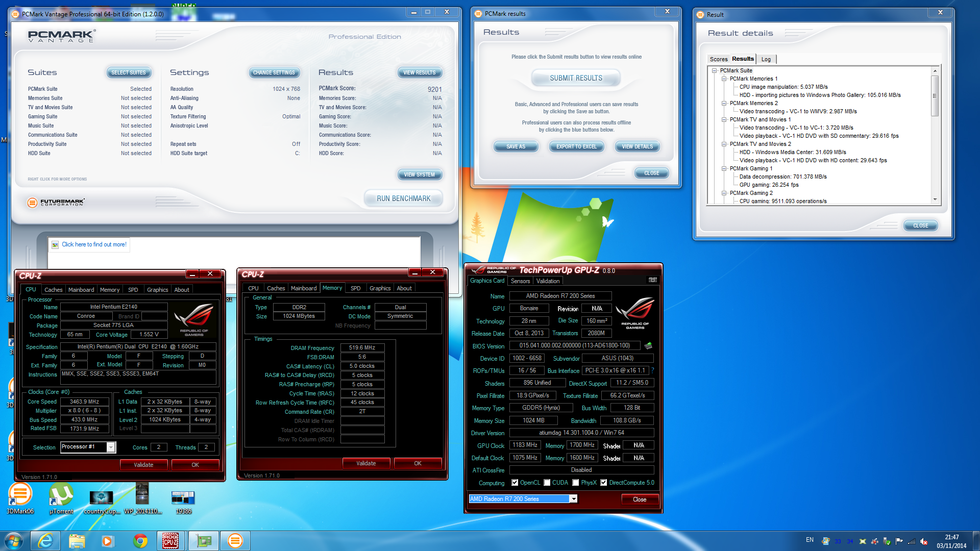Click the SUBMIT RESULTS button
The width and height of the screenshot is (980, 551).
[576, 78]
